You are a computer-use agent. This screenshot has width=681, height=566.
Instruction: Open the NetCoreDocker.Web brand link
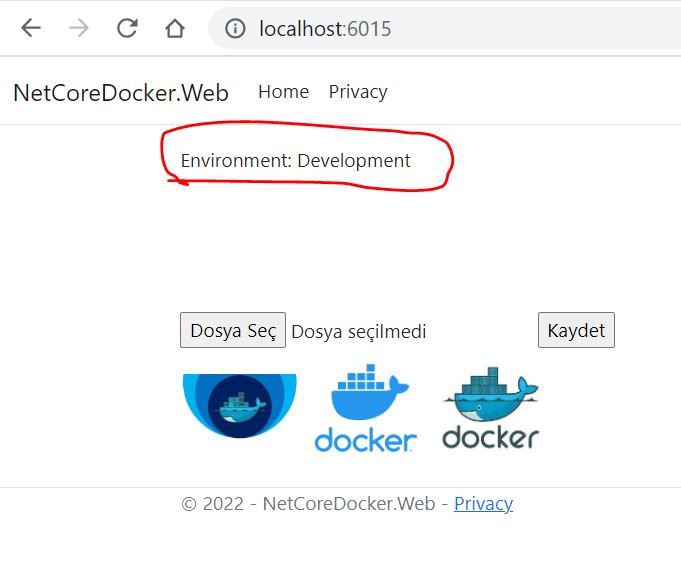click(x=120, y=93)
